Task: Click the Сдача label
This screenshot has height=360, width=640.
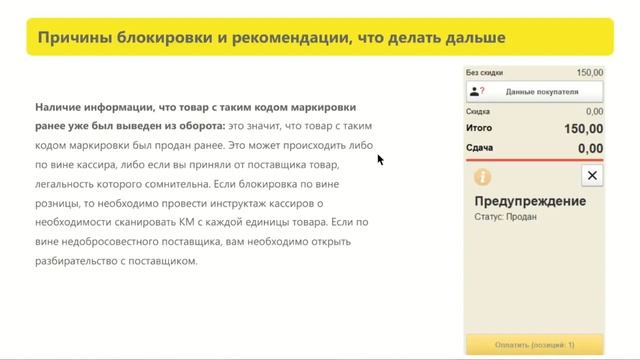Action: click(x=480, y=148)
